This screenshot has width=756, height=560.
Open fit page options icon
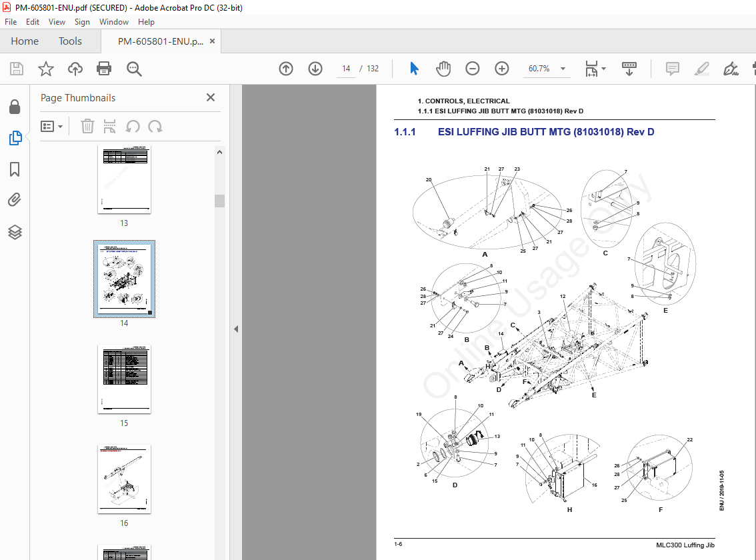(x=591, y=69)
